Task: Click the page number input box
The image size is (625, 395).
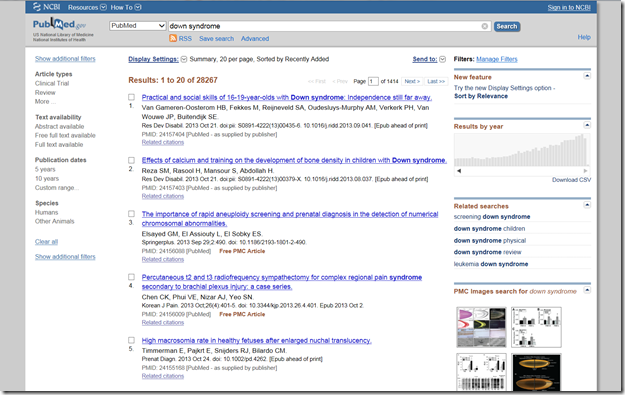Action: pos(373,81)
